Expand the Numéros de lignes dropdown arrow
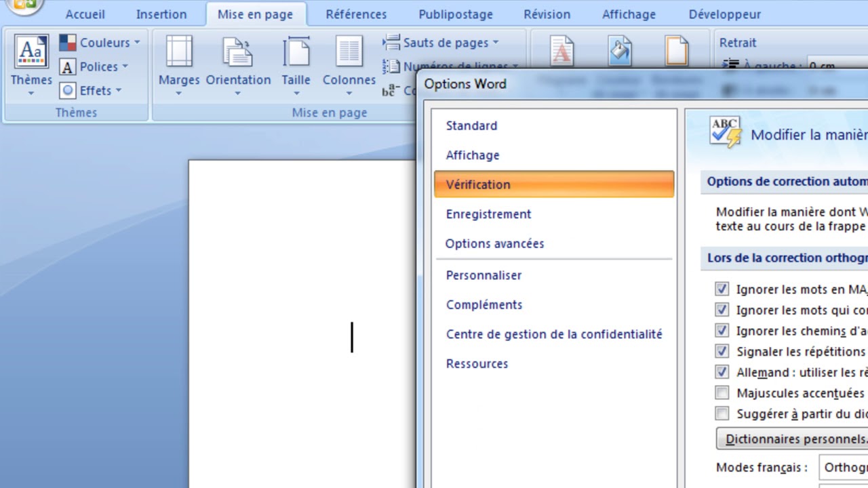Viewport: 868px width, 488px height. [515, 67]
